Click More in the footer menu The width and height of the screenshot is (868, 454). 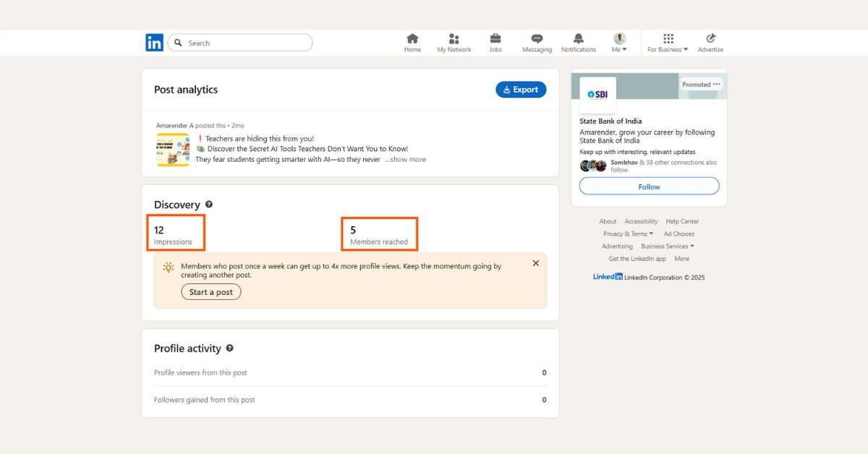tap(681, 258)
